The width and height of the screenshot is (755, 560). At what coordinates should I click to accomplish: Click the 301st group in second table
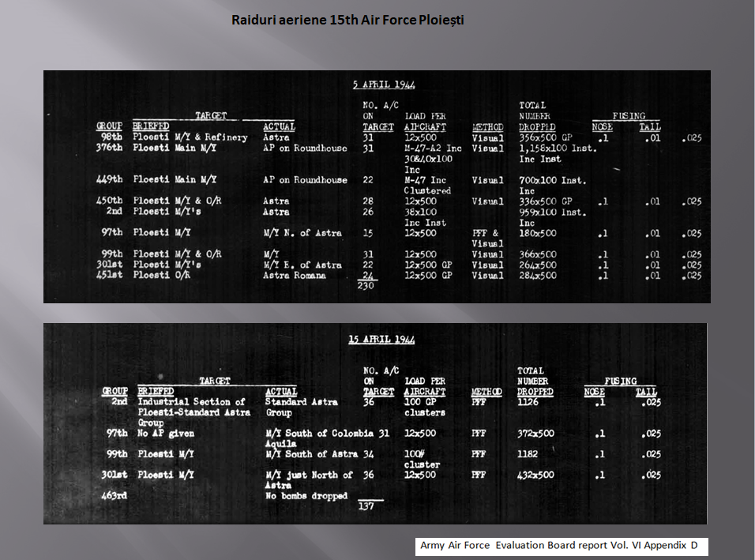click(114, 475)
